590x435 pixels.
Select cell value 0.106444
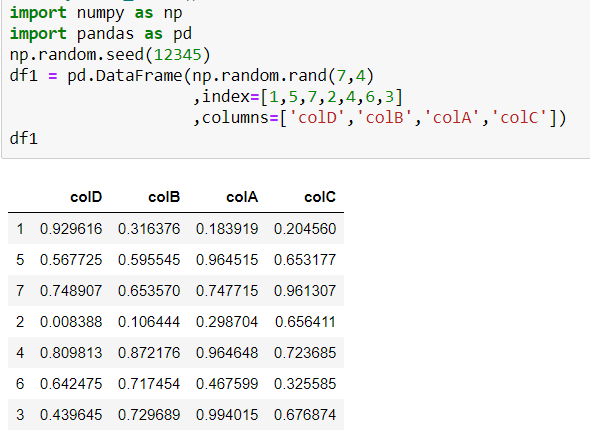click(x=149, y=322)
